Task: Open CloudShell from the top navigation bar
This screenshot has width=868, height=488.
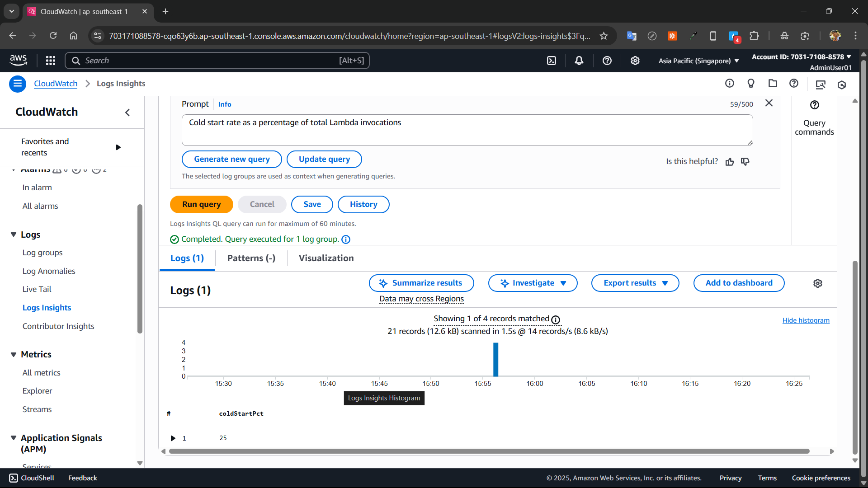Action: pos(552,61)
